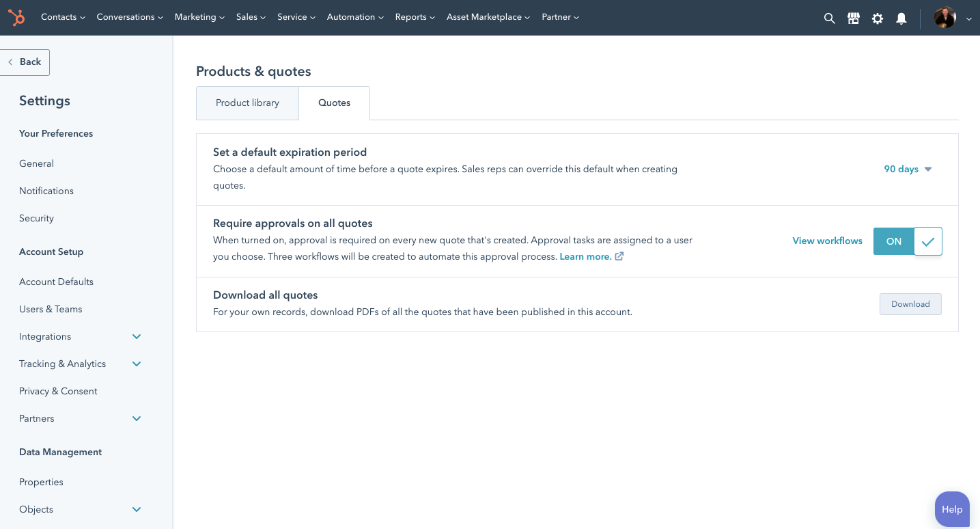The height and width of the screenshot is (529, 980).
Task: Switch to the Product library tab
Action: tap(247, 103)
